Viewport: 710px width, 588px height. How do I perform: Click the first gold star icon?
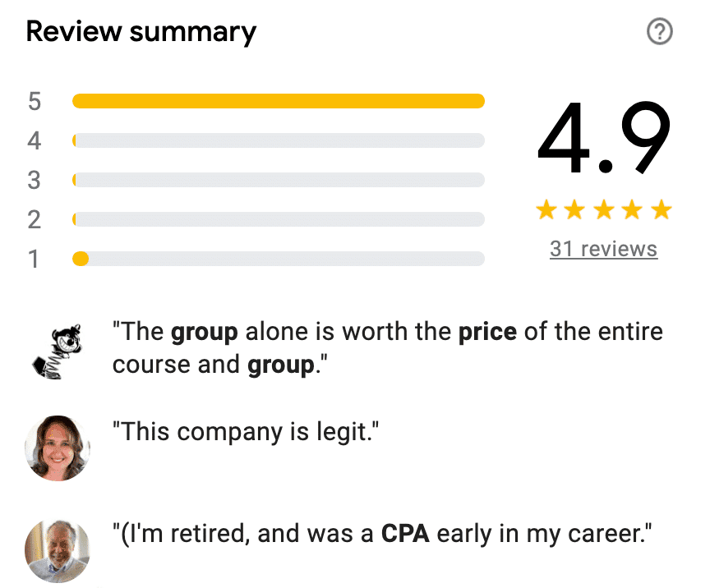click(546, 209)
